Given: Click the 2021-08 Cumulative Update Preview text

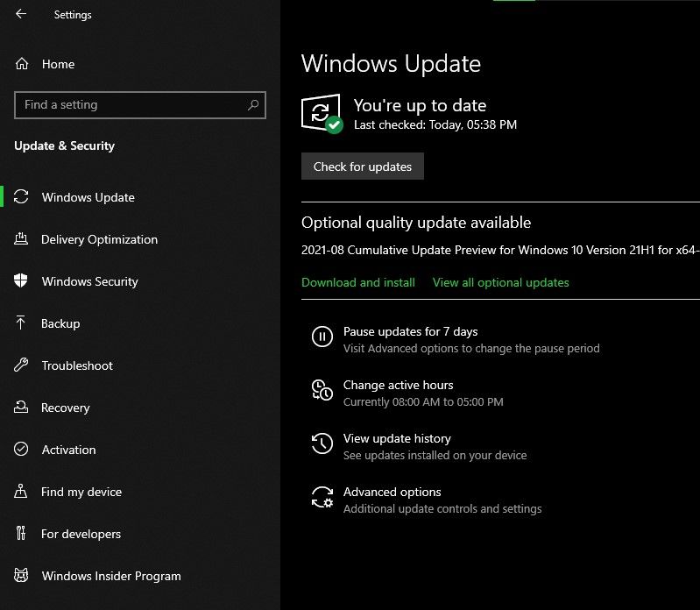Looking at the screenshot, I should tap(500, 250).
